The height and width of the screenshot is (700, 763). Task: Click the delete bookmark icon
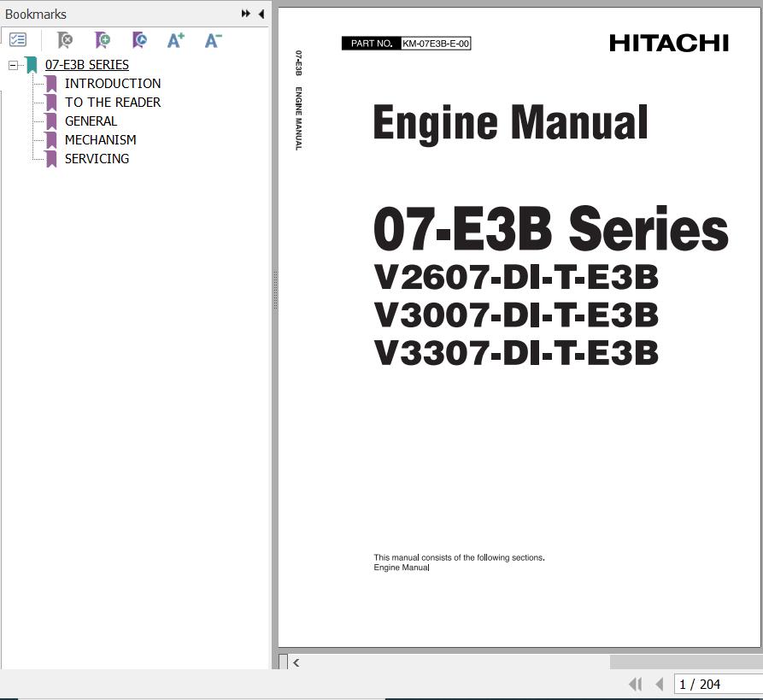pyautogui.click(x=65, y=40)
